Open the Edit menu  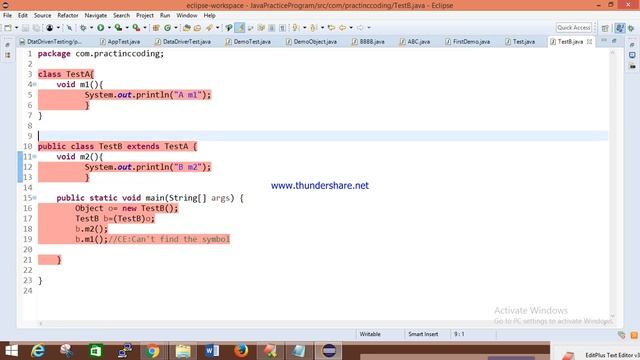22,16
